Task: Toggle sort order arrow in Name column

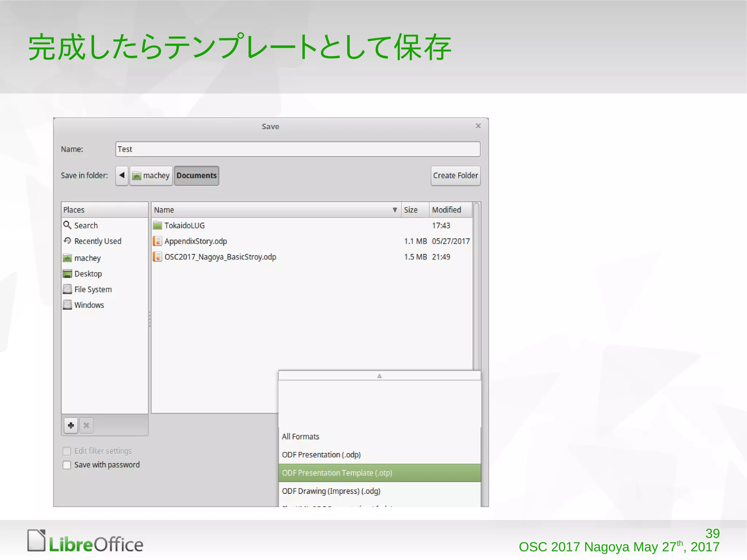Action: (395, 210)
